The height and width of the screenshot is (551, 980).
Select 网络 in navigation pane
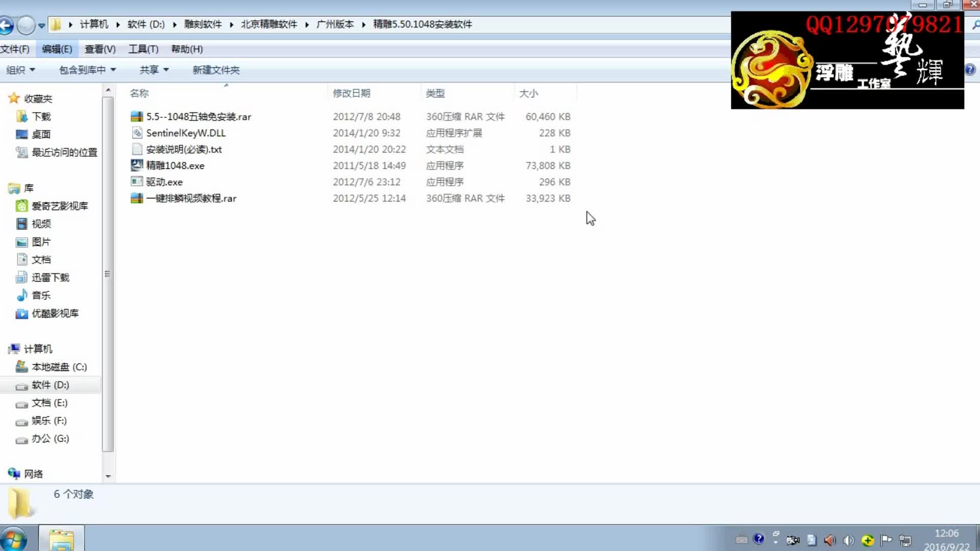(26, 474)
